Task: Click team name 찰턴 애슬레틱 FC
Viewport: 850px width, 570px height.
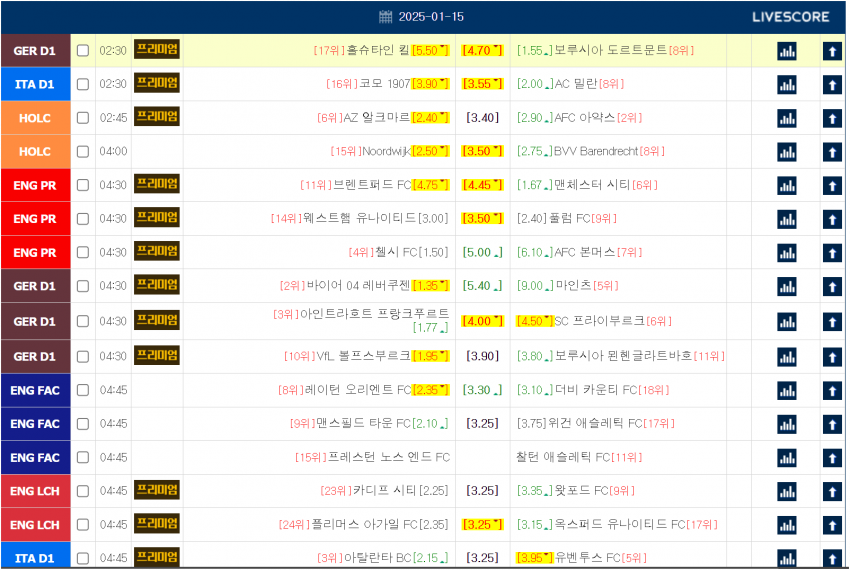Action: (x=563, y=456)
